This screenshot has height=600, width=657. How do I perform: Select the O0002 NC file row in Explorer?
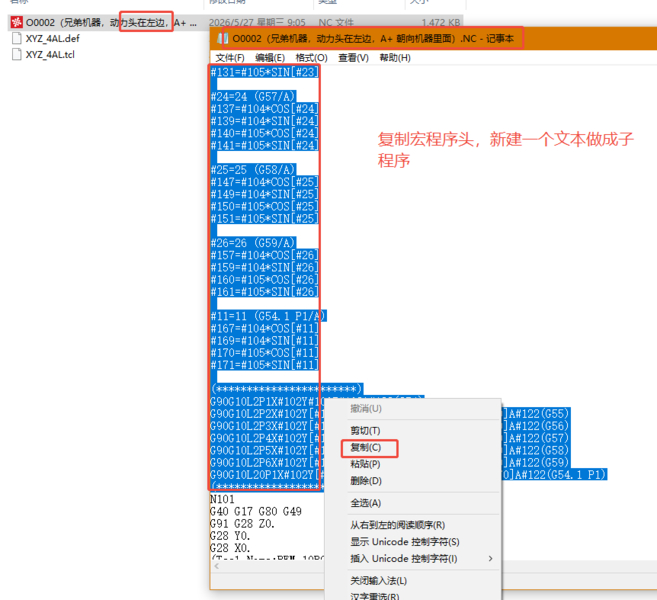point(235,22)
